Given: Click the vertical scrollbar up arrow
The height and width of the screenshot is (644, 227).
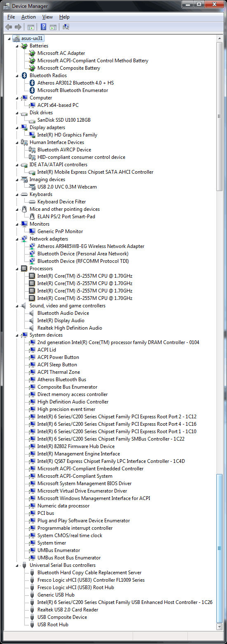Looking at the screenshot, I should pos(220,38).
